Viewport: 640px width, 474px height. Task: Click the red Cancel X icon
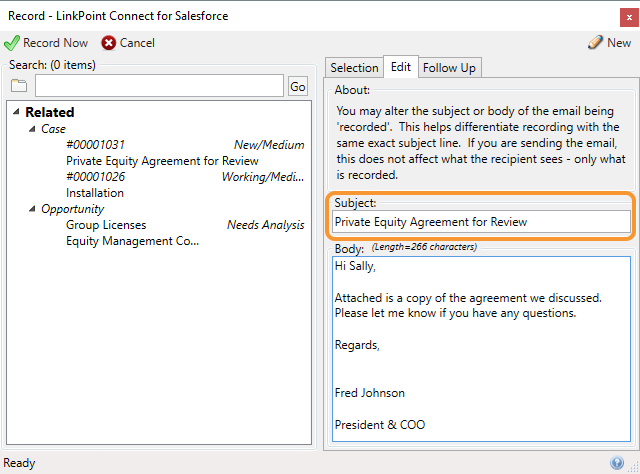(109, 43)
